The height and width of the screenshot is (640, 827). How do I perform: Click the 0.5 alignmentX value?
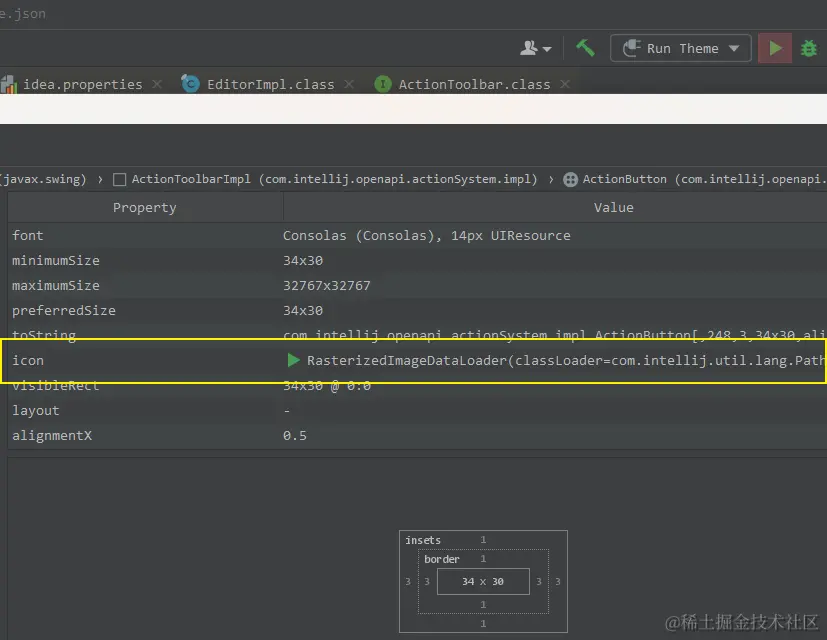tap(294, 436)
